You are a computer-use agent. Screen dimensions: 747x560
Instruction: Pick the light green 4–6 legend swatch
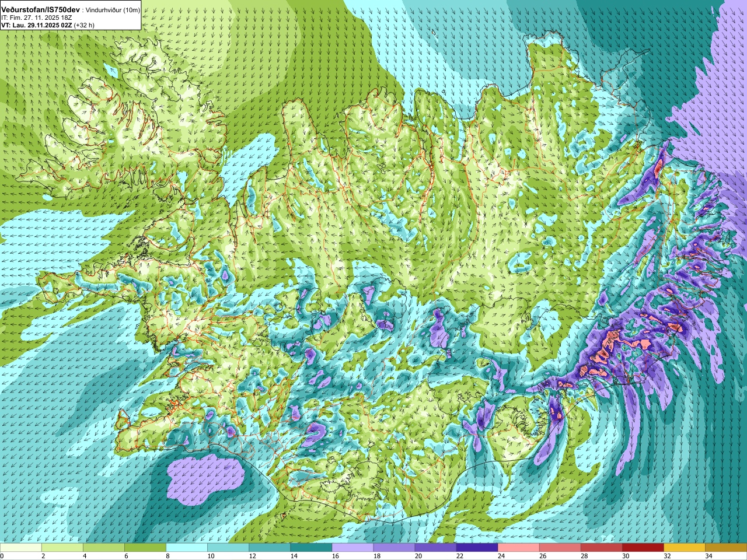pos(104,548)
